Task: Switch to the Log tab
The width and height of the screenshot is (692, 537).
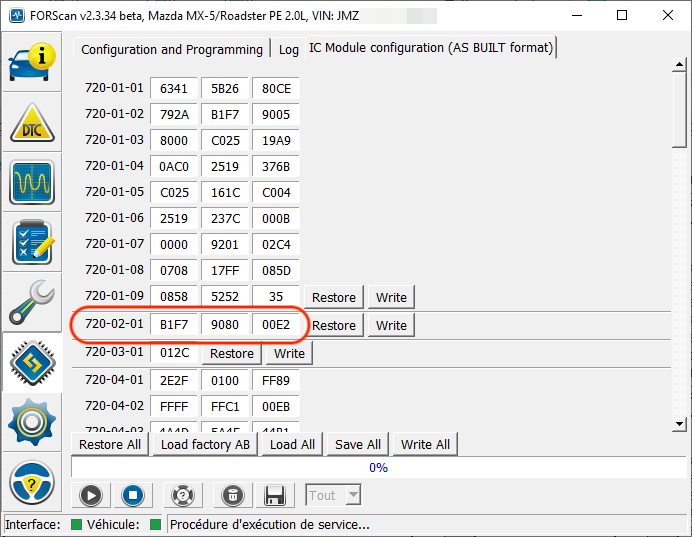Action: [289, 49]
